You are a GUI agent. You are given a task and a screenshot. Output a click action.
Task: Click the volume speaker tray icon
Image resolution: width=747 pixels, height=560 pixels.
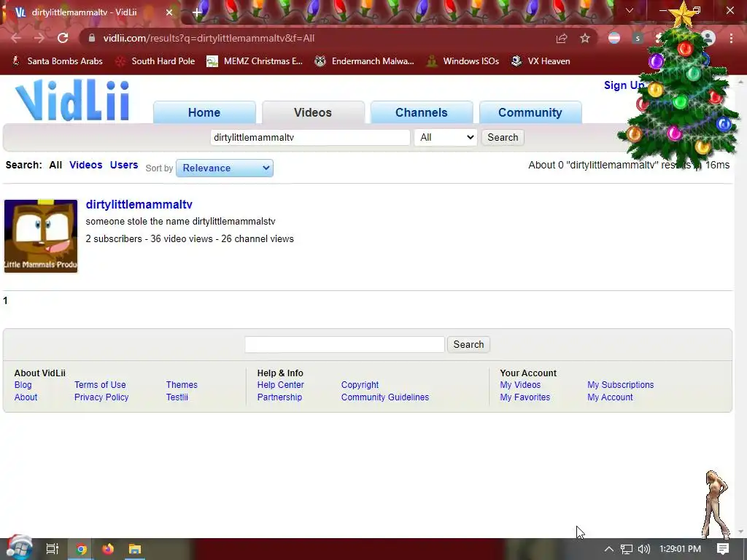tap(643, 549)
